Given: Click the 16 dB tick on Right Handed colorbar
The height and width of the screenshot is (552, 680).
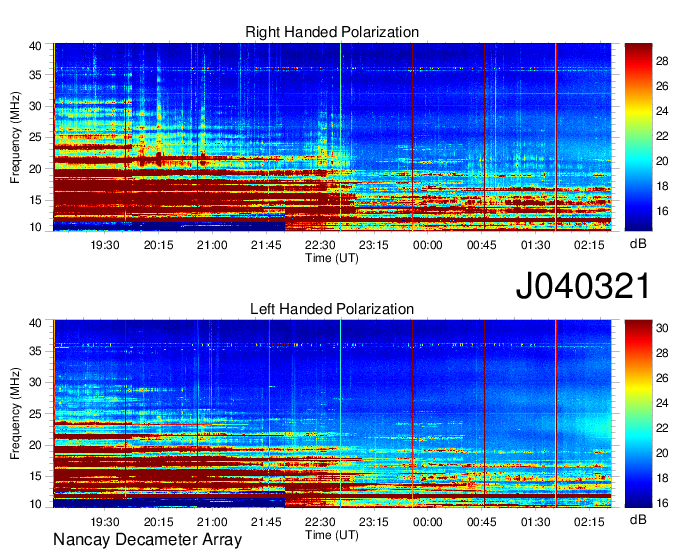Looking at the screenshot, I should (x=662, y=211).
